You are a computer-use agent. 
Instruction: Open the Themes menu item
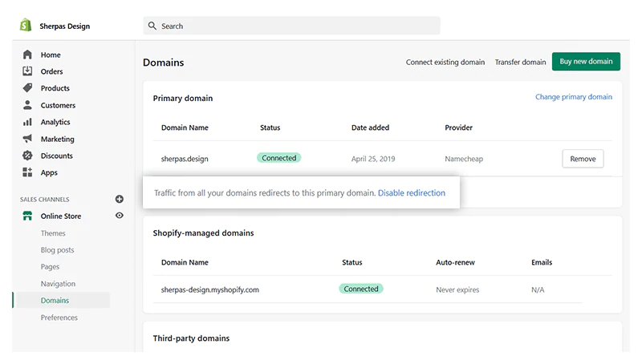pyautogui.click(x=53, y=233)
